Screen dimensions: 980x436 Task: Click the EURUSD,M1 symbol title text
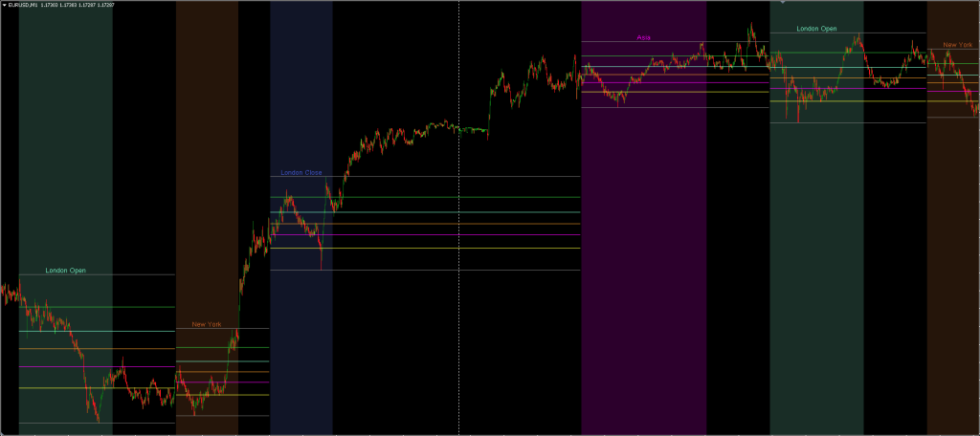(23, 5)
